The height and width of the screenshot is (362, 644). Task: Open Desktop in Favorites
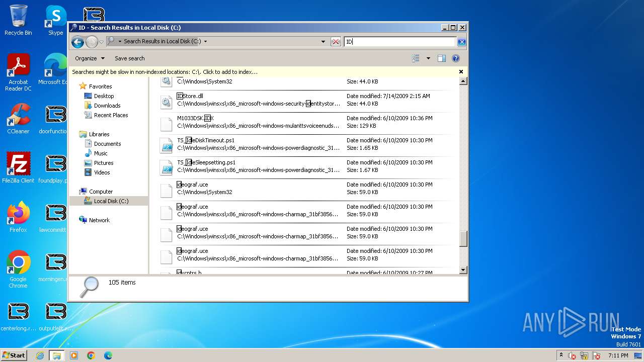104,96
